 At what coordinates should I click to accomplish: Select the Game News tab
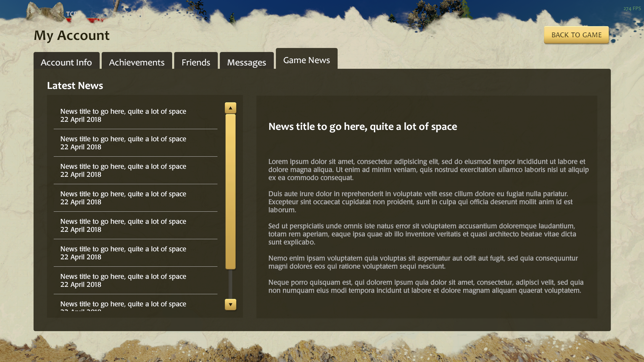(306, 59)
